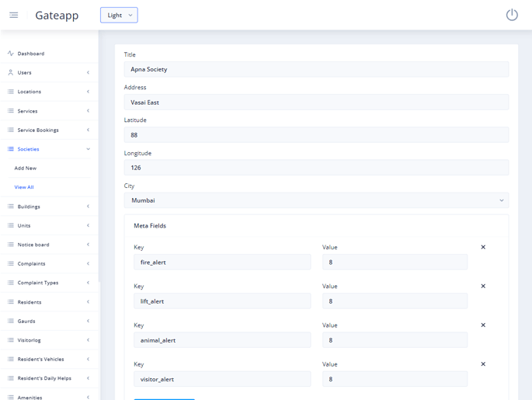Click the Resident's Vehicles list icon
Screen dimensions: 532x400
point(11,359)
